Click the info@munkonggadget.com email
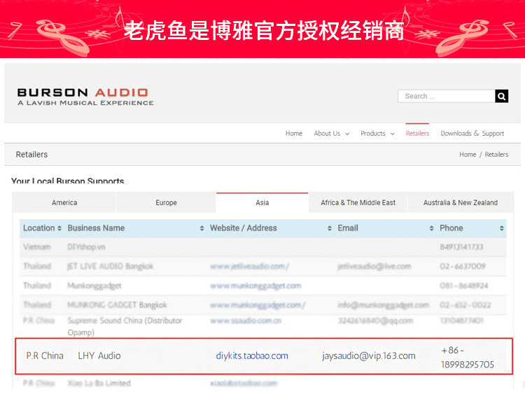The image size is (525, 420). [x=384, y=305]
